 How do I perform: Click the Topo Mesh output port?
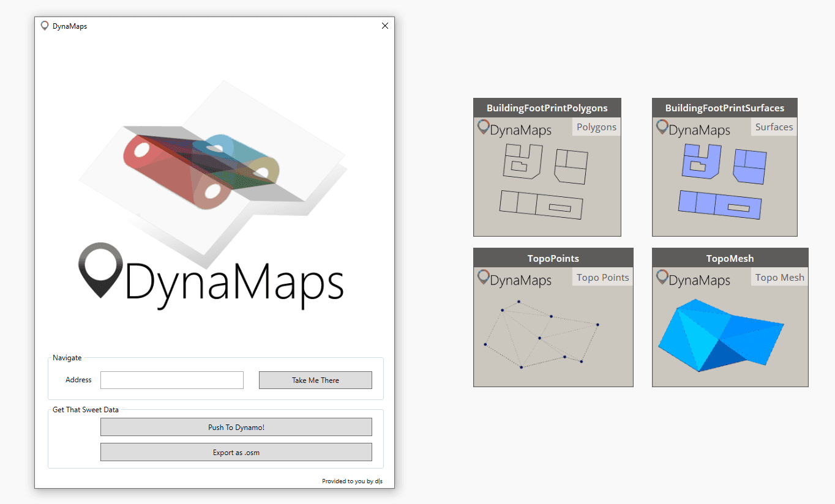[x=780, y=277]
